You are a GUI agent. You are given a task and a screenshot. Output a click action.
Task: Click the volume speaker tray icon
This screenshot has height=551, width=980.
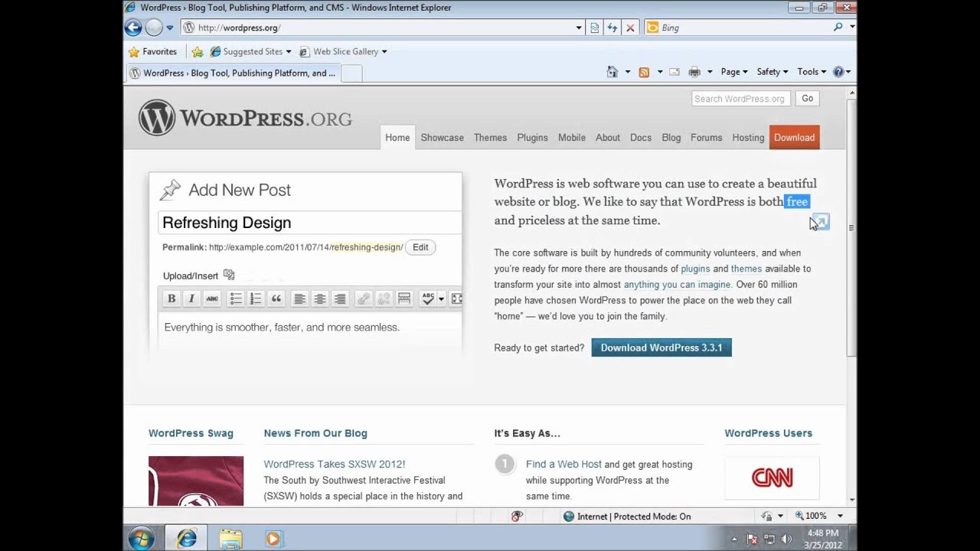[x=786, y=539]
